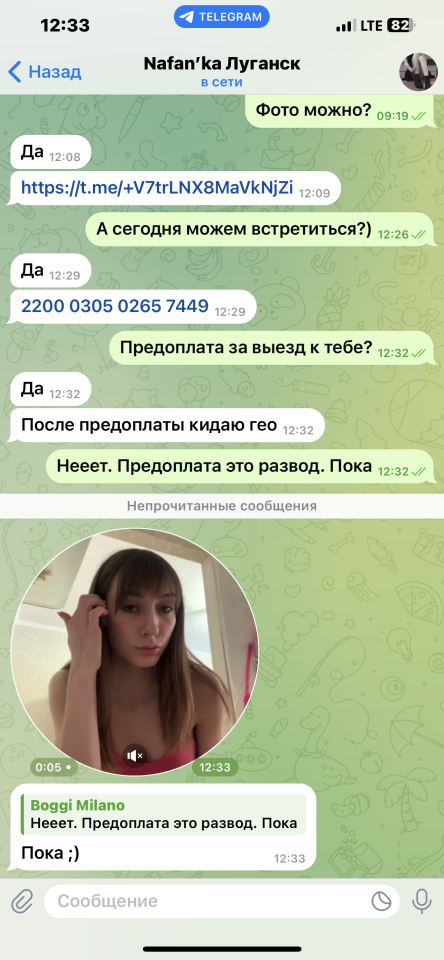Unmute the round video message
Viewport: 444px width, 960px height.
click(135, 756)
